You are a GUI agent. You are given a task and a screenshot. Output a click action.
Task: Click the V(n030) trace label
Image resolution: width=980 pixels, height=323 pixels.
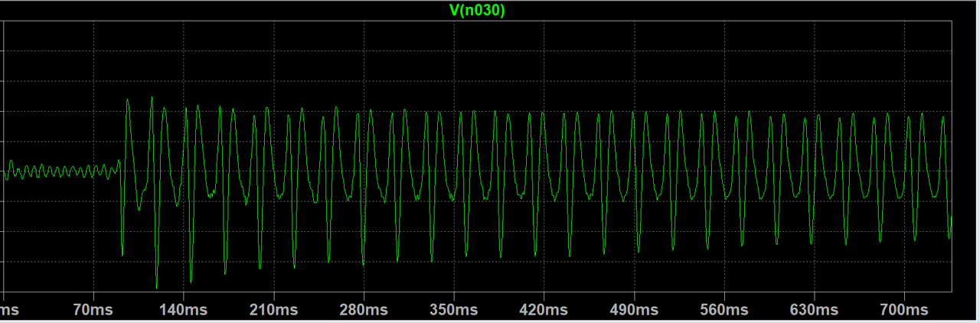point(476,10)
